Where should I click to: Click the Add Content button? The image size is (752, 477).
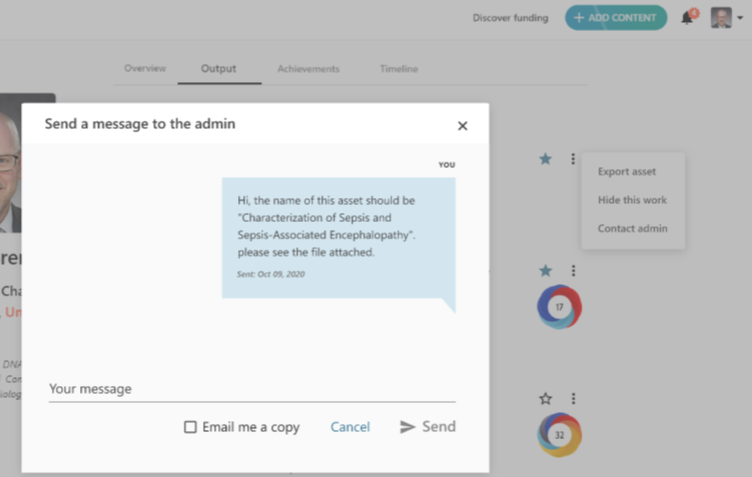615,18
